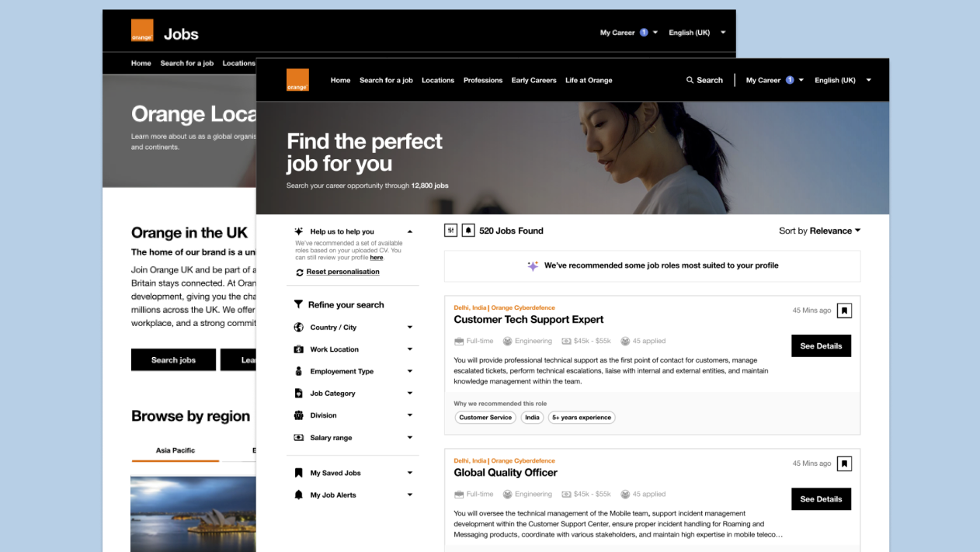The height and width of the screenshot is (552, 980).
Task: Click the bell icon for My Job Alerts
Action: (298, 495)
